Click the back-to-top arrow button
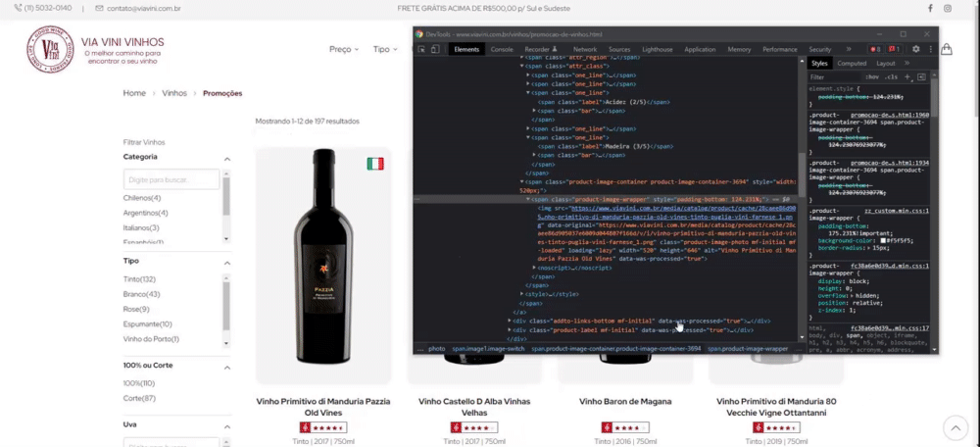This screenshot has width=980, height=447. (955, 428)
